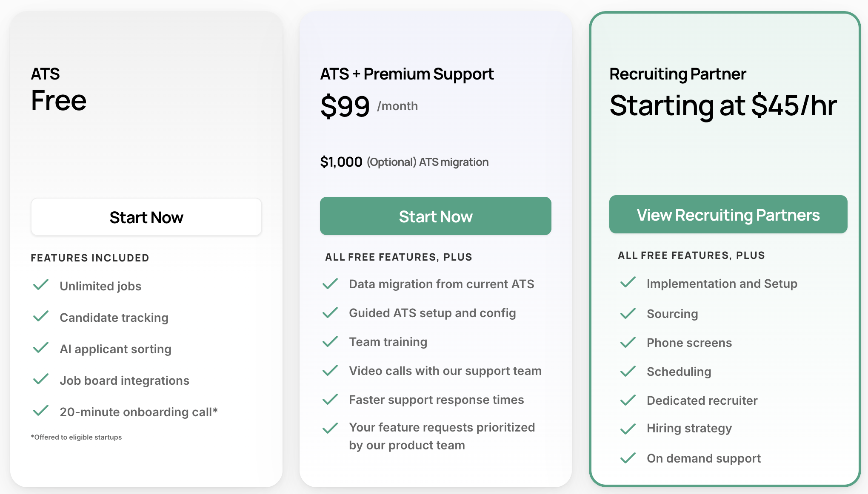The width and height of the screenshot is (868, 494).
Task: Click Start Now on the Free ATS plan
Action: 146,217
